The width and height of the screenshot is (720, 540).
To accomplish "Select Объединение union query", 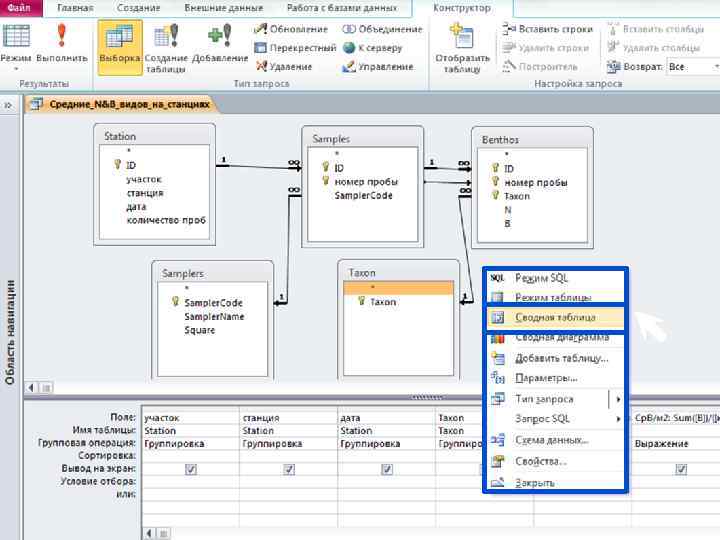I will pyautogui.click(x=382, y=29).
